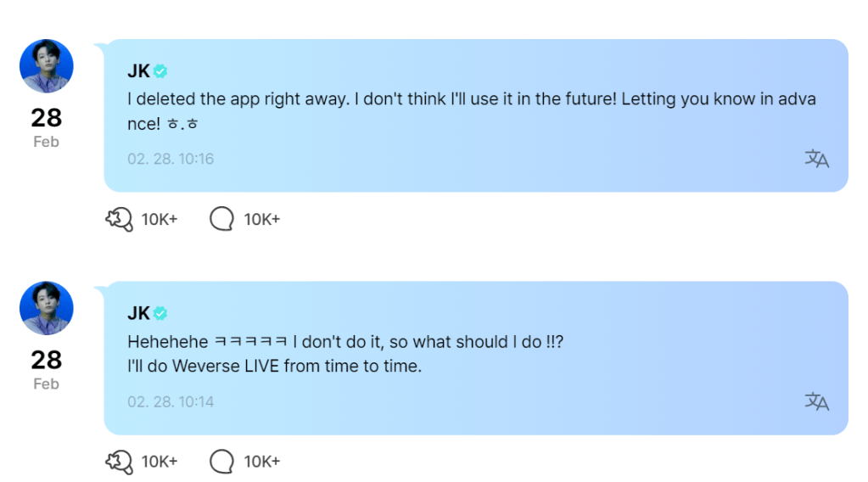Viewport: 868px width, 482px height.
Task: Click the JK name on the 10:16 post
Action: click(138, 71)
